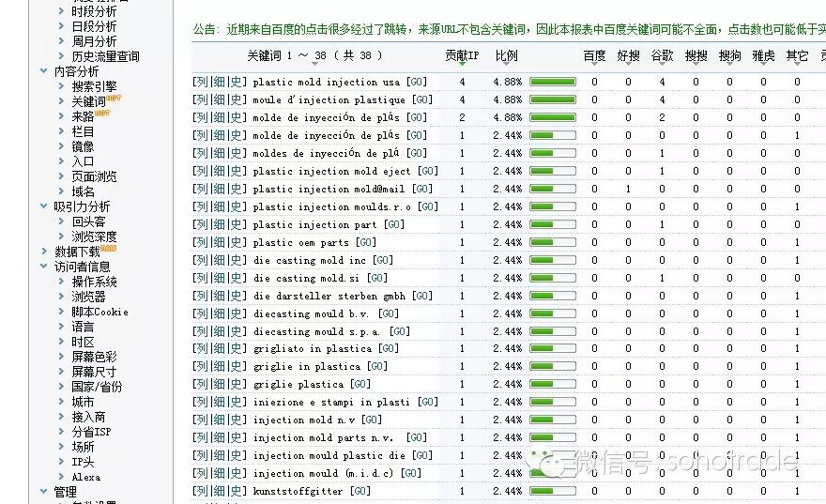
Task: Go to 搜索引擎 analysis
Action: pos(94,85)
